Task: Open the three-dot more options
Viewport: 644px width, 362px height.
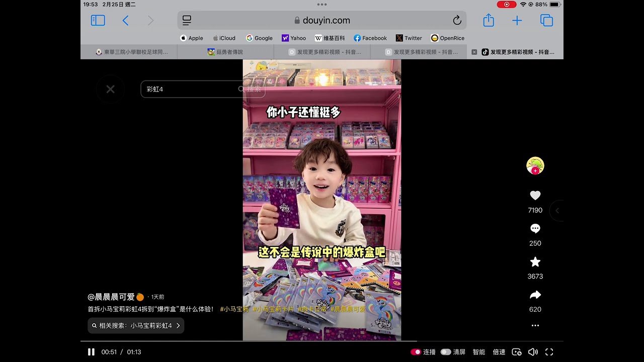Action: point(535,326)
